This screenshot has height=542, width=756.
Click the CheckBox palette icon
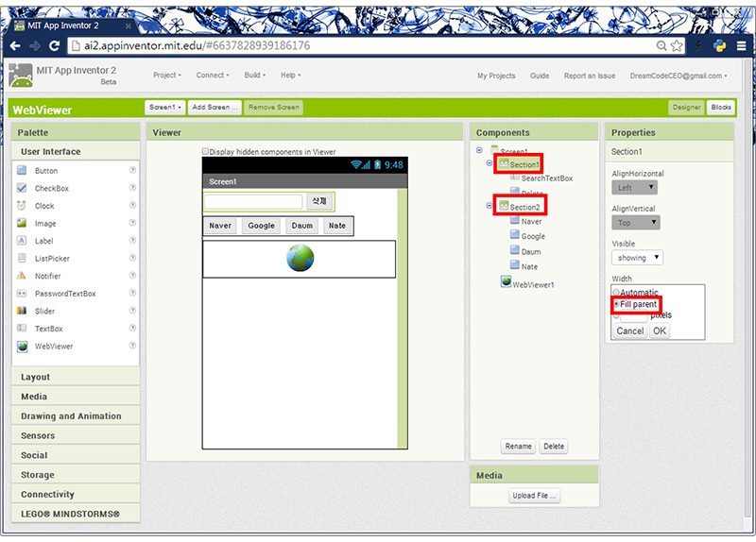22,188
